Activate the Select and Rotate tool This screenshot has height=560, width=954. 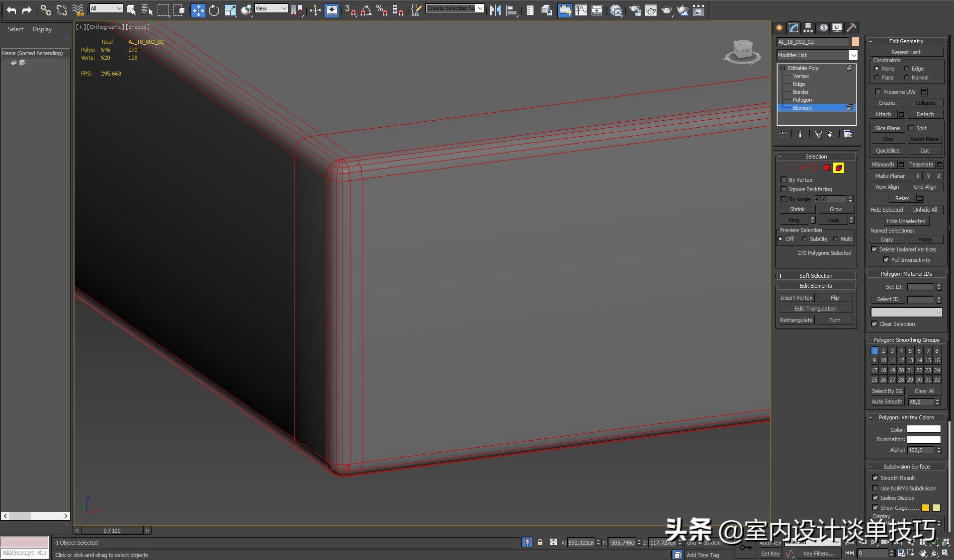tap(214, 10)
